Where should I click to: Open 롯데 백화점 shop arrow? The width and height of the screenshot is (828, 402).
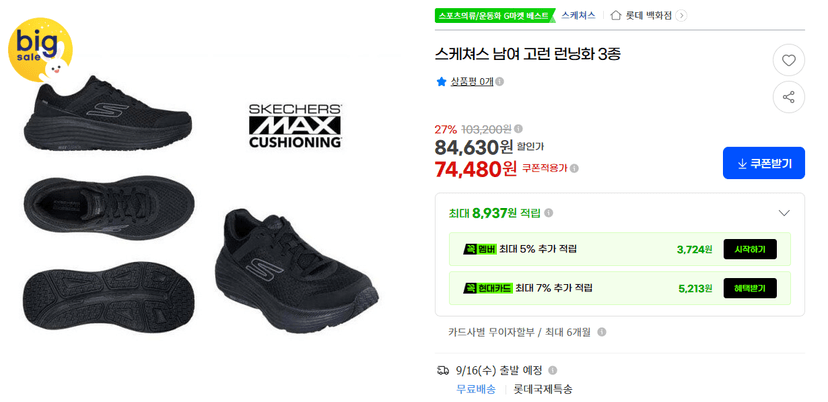[x=682, y=15]
